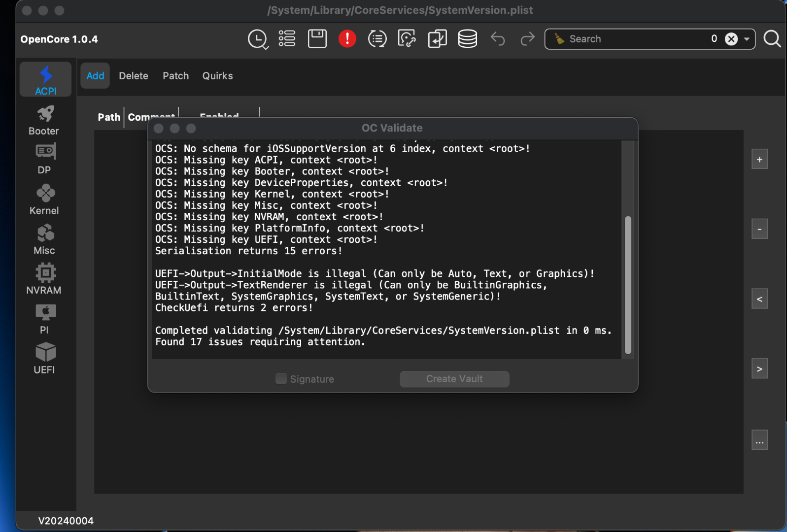
Task: Open the recent files clock icon
Action: point(258,39)
